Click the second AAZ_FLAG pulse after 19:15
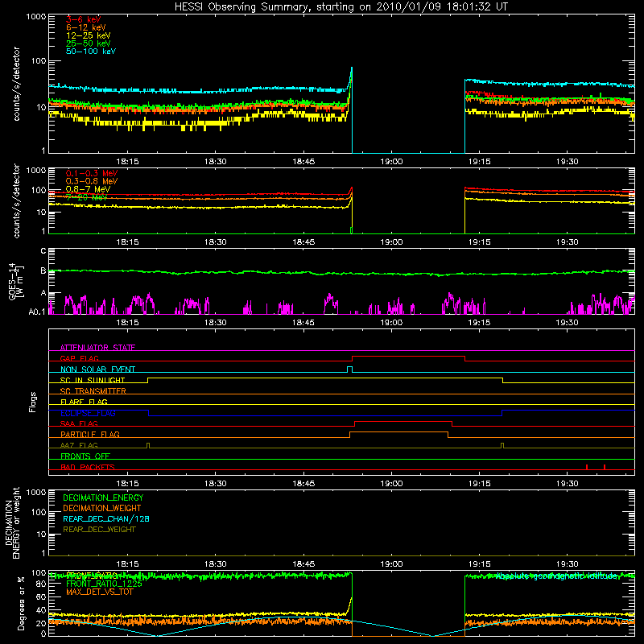The width and height of the screenshot is (644, 644). [502, 445]
